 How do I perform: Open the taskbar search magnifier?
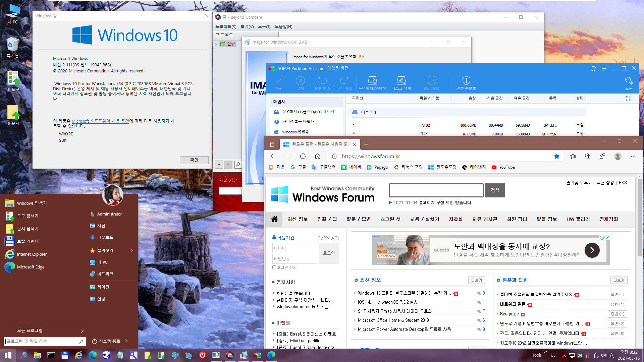click(24, 355)
